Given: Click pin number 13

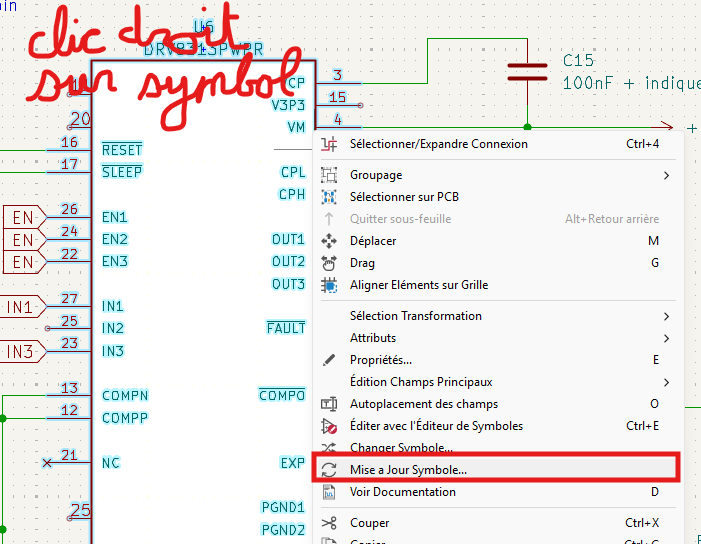Looking at the screenshot, I should (x=69, y=388).
